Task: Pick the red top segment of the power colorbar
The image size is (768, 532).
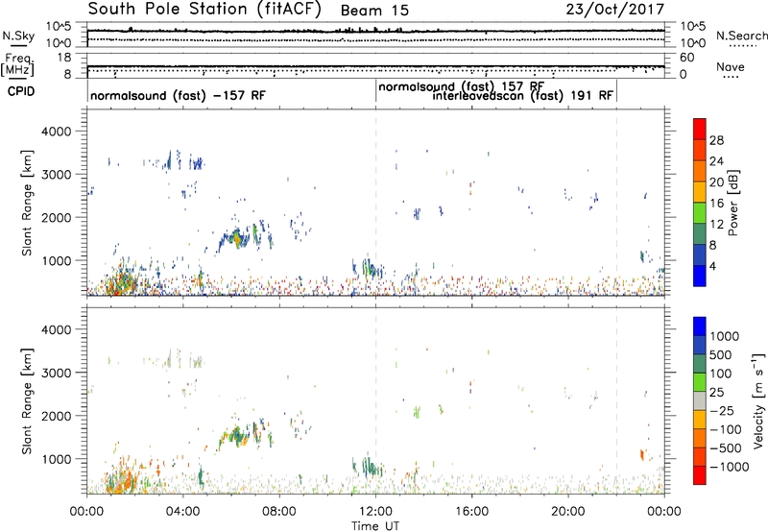Action: [700, 130]
